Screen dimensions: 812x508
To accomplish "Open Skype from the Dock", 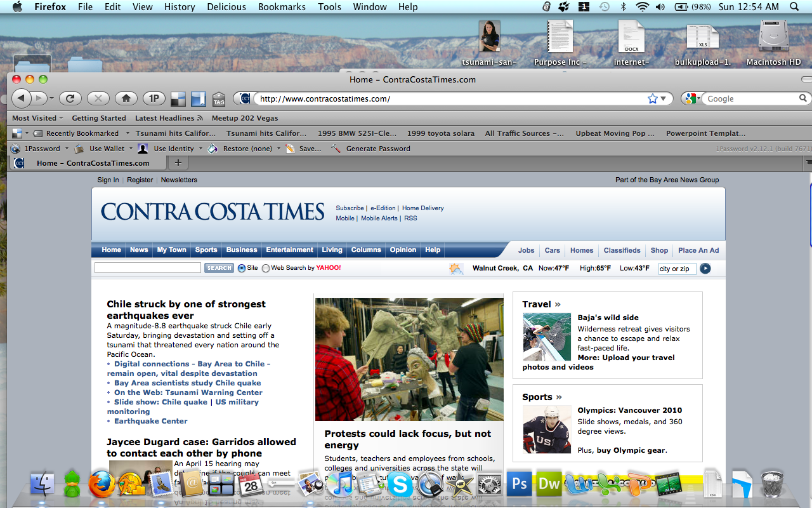I will pyautogui.click(x=400, y=485).
